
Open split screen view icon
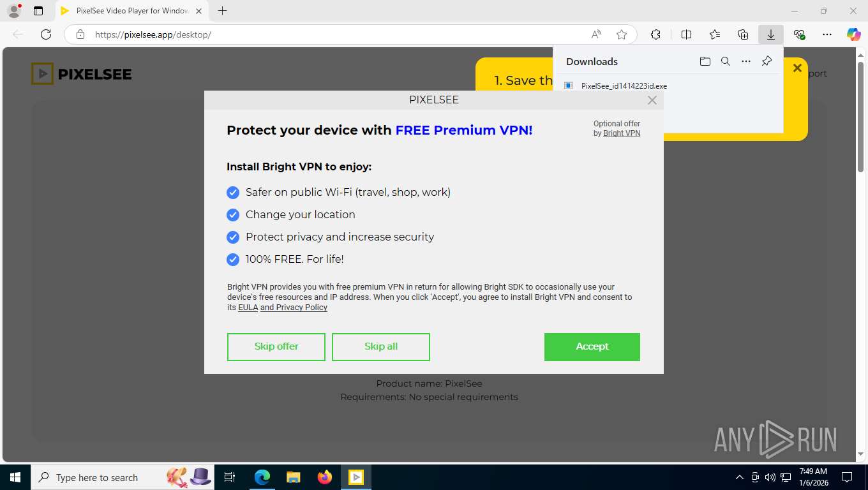click(687, 34)
